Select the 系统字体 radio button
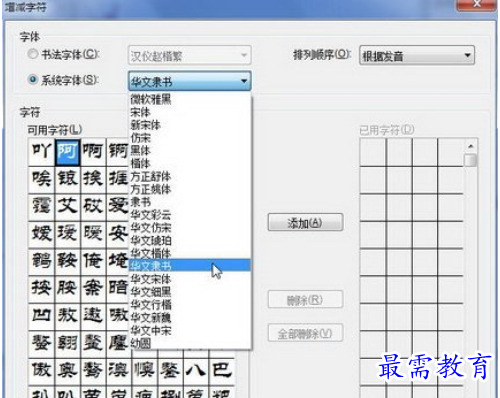500x398 pixels. [x=32, y=80]
